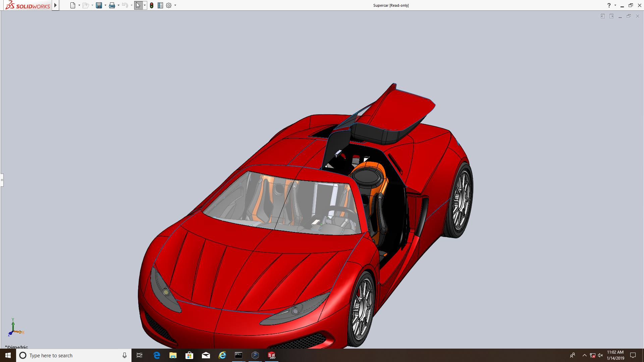The image size is (644, 362).
Task: Open the Help dropdown arrow
Action: (x=615, y=5)
